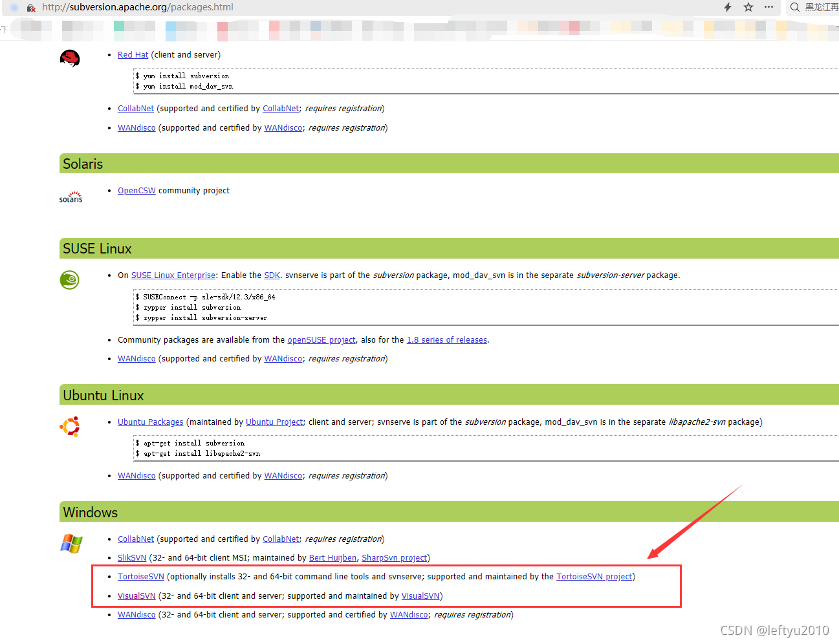
Task: Open the TortoiseSVN project link
Action: tap(594, 577)
